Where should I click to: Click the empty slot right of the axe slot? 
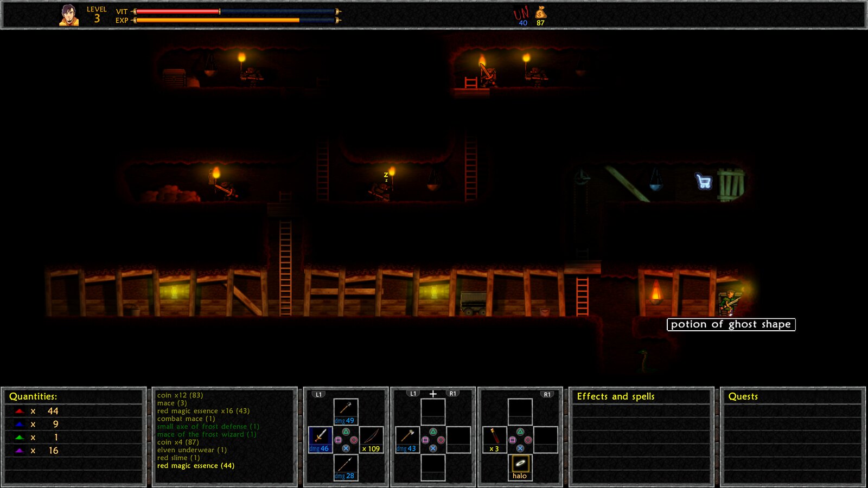pos(458,439)
